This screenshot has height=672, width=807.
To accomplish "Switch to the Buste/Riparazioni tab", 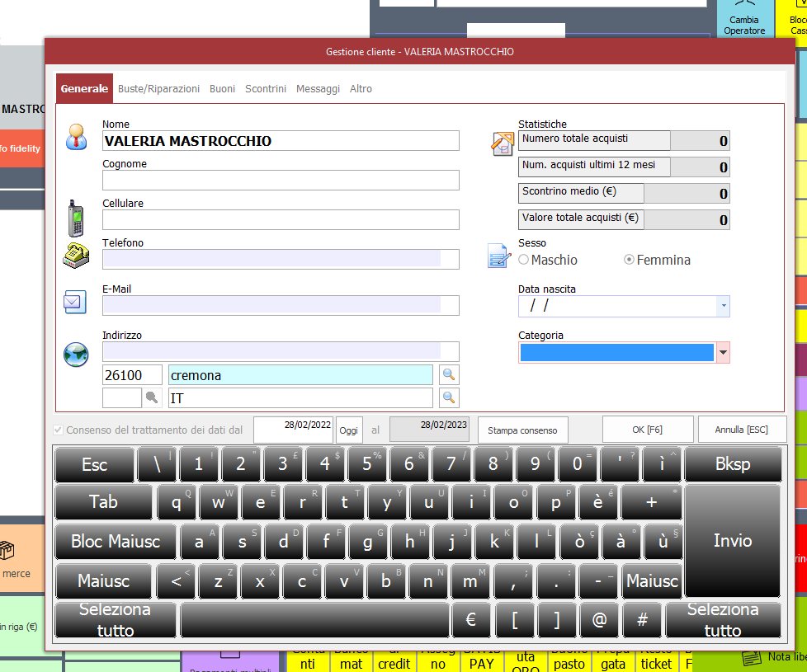I will pyautogui.click(x=158, y=89).
